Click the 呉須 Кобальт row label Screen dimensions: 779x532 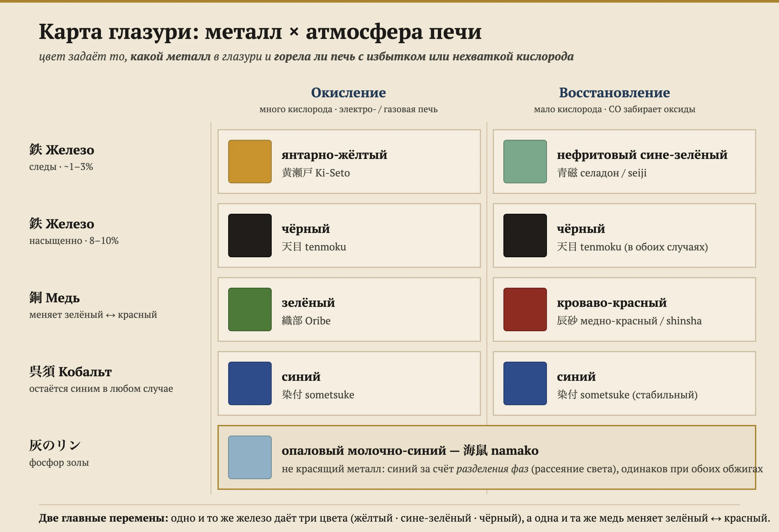click(x=101, y=380)
